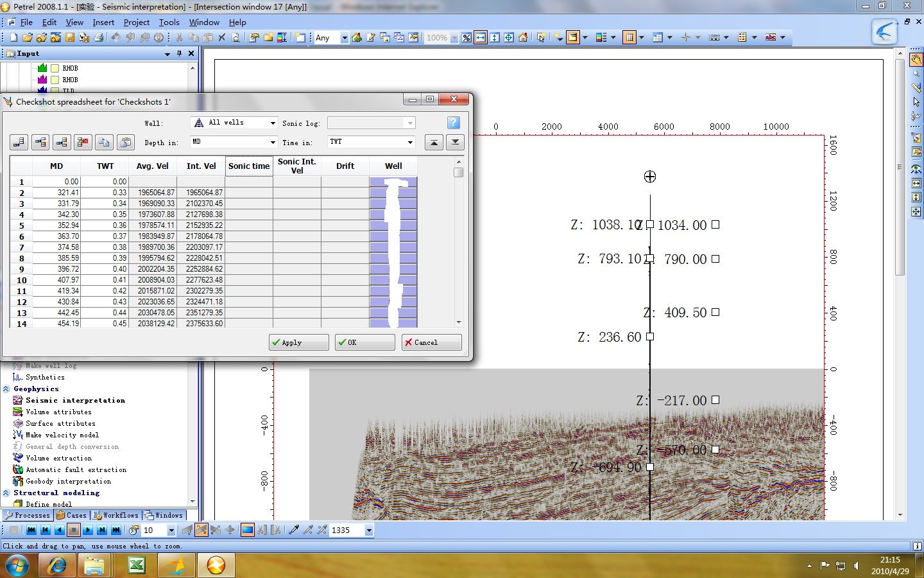Collapse the Geophysics section in Processes

pyautogui.click(x=6, y=389)
